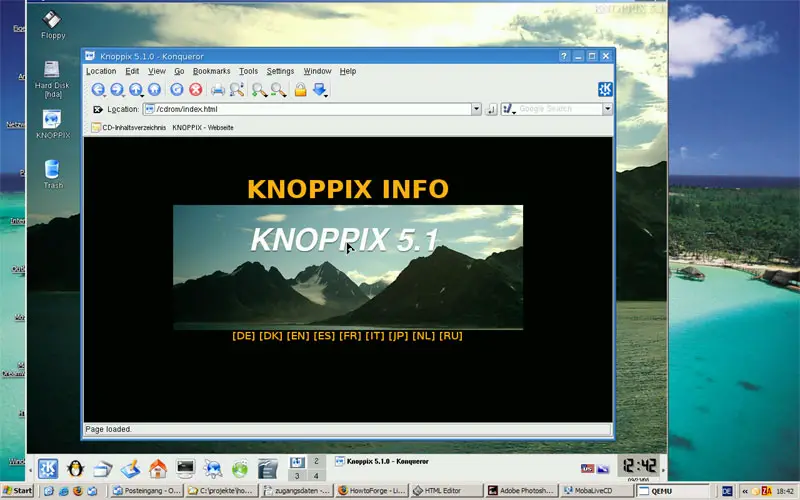The image size is (800, 500).
Task: Switch to virtual desktop 1 in pager
Action: [x=297, y=462]
